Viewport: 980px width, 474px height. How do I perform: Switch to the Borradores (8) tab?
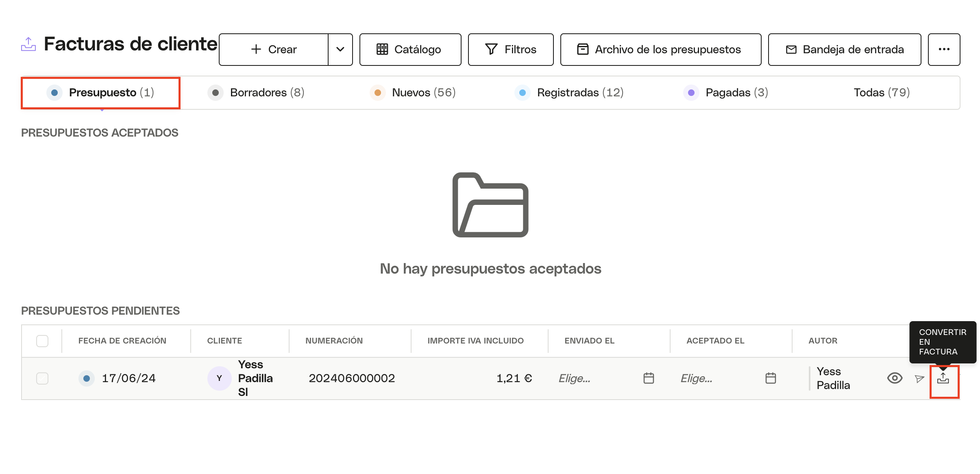tap(256, 93)
